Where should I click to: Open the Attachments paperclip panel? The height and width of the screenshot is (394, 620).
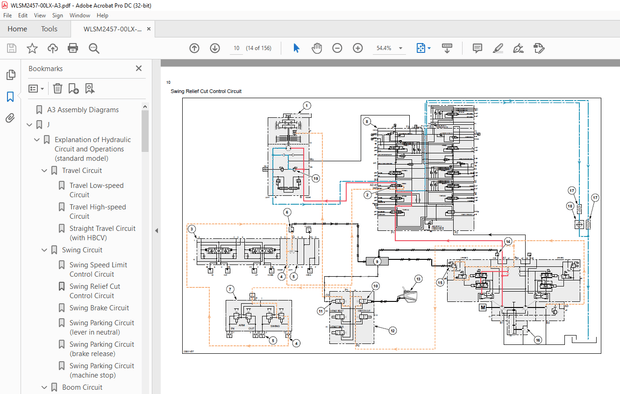[x=10, y=118]
